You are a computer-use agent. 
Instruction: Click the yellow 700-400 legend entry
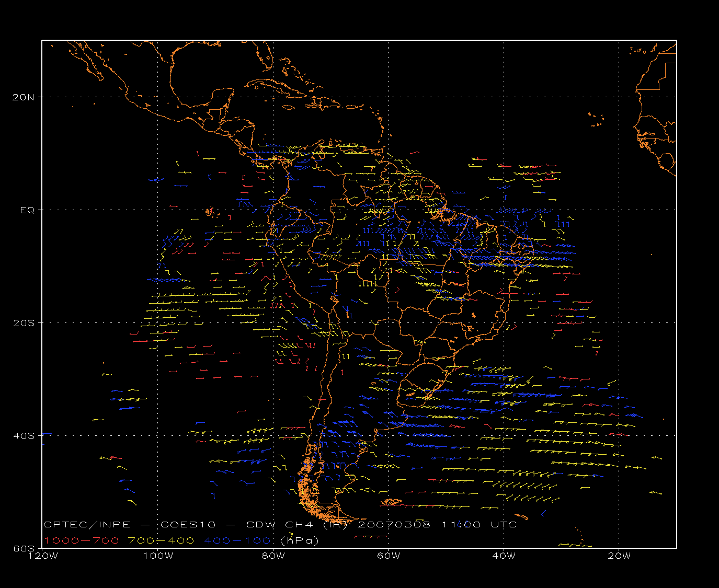[162, 540]
